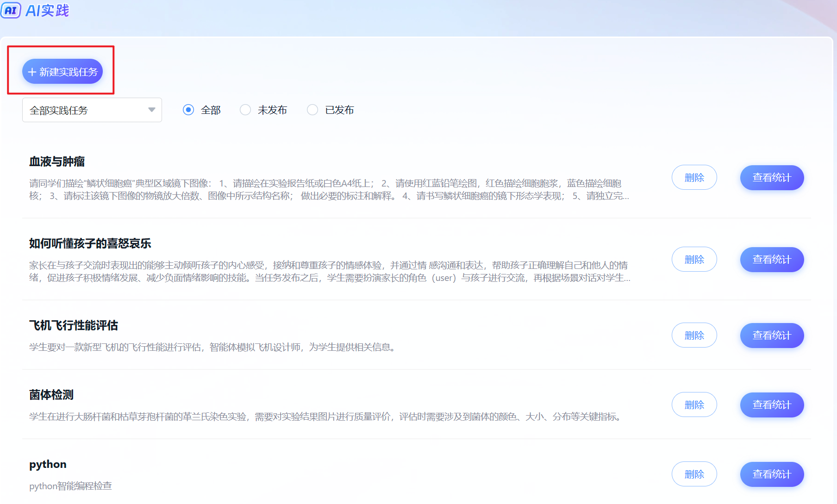
Task: Delete the 血液与肿瘤 task
Action: pos(694,178)
